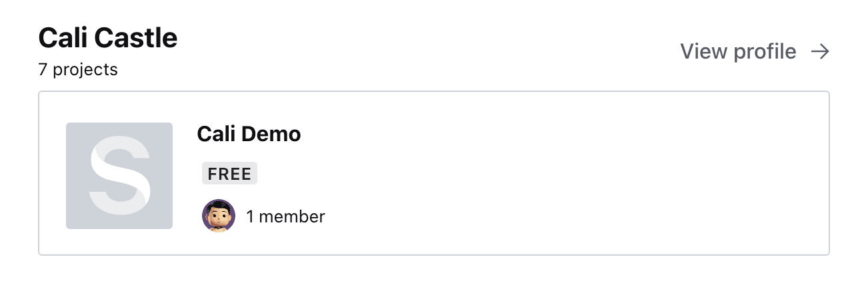Viewport: 868px width, 281px height.
Task: Click the FREE tag under Cali Demo
Action: 229,174
